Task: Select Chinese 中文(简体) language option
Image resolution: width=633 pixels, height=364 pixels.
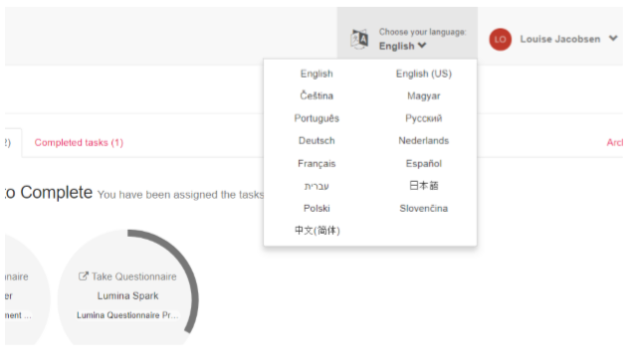Action: [x=316, y=231]
